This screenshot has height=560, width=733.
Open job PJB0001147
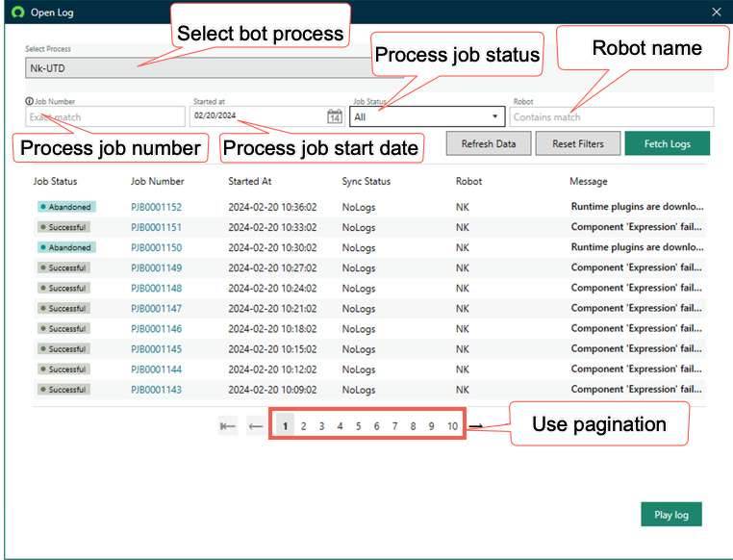point(156,309)
